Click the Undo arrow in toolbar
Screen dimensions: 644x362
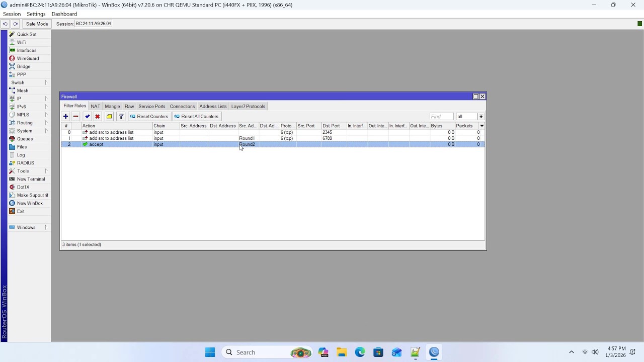pos(5,24)
